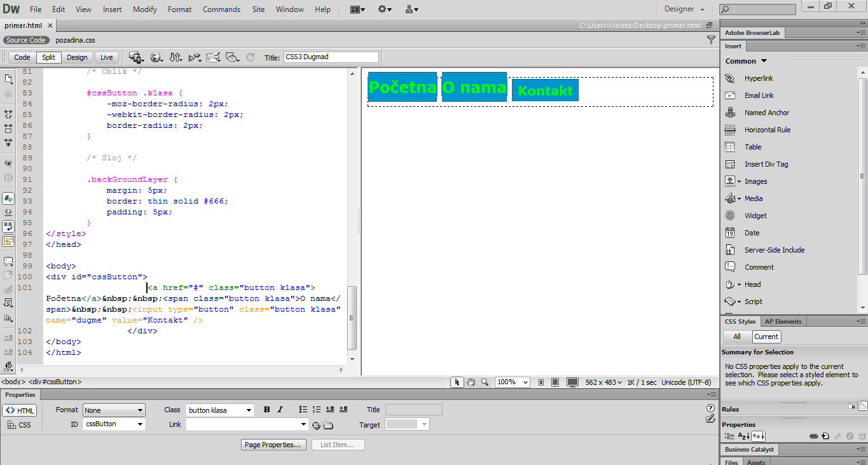Click the Preview in Browser globe icon

click(x=156, y=57)
